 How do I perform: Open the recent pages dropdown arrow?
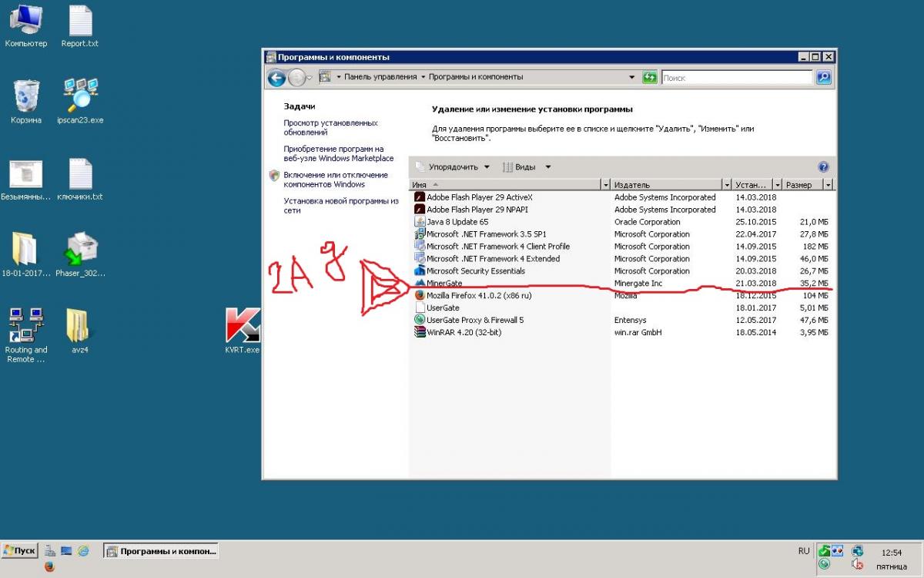tap(310, 78)
